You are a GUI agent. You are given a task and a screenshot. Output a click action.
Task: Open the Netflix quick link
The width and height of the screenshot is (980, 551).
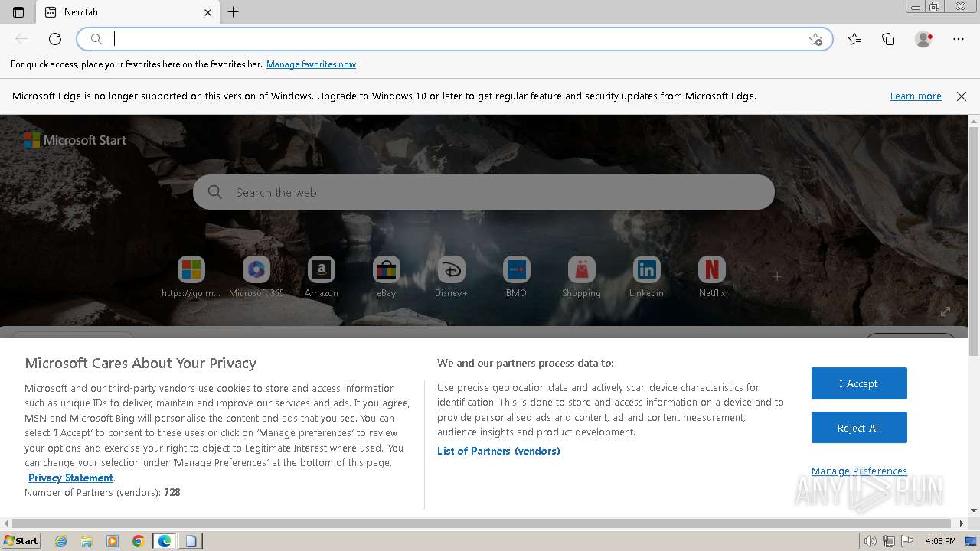712,277
